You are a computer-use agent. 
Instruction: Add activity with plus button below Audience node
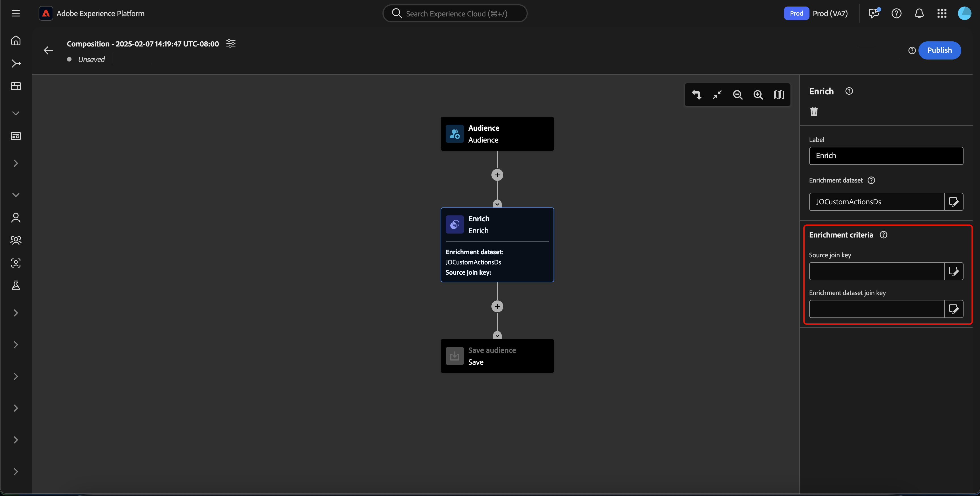tap(497, 175)
